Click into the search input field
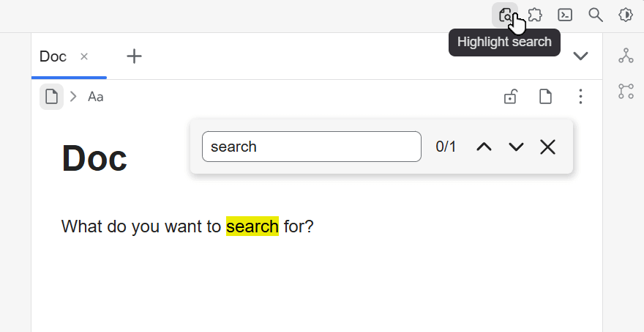The image size is (644, 332). point(311,147)
